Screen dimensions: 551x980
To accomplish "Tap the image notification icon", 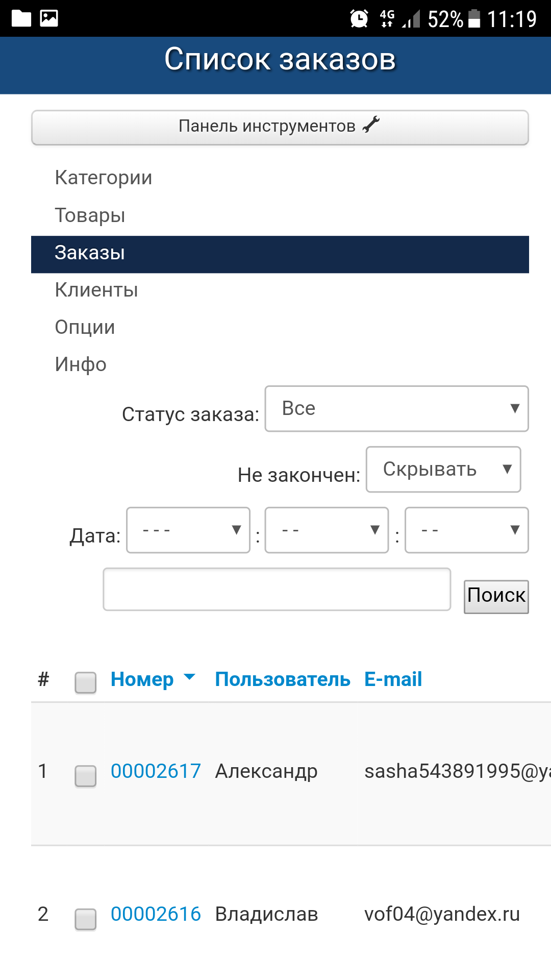I will coord(49,18).
